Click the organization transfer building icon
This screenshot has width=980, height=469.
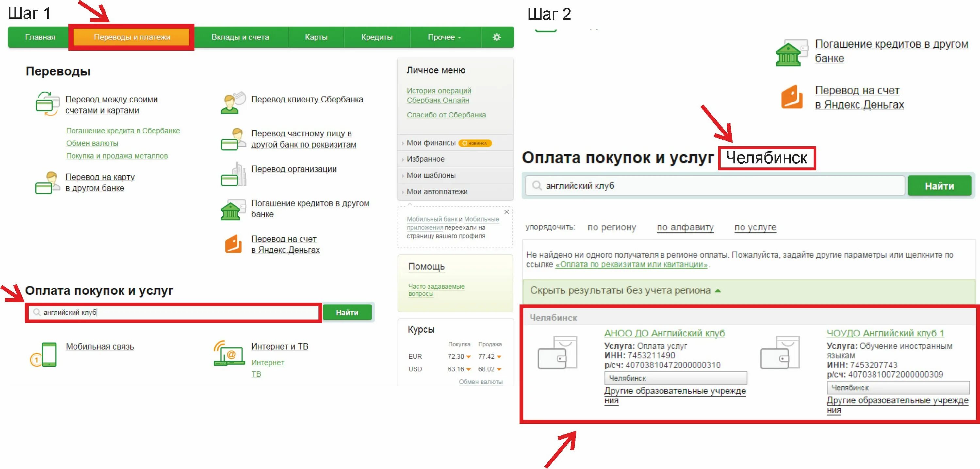(x=233, y=174)
